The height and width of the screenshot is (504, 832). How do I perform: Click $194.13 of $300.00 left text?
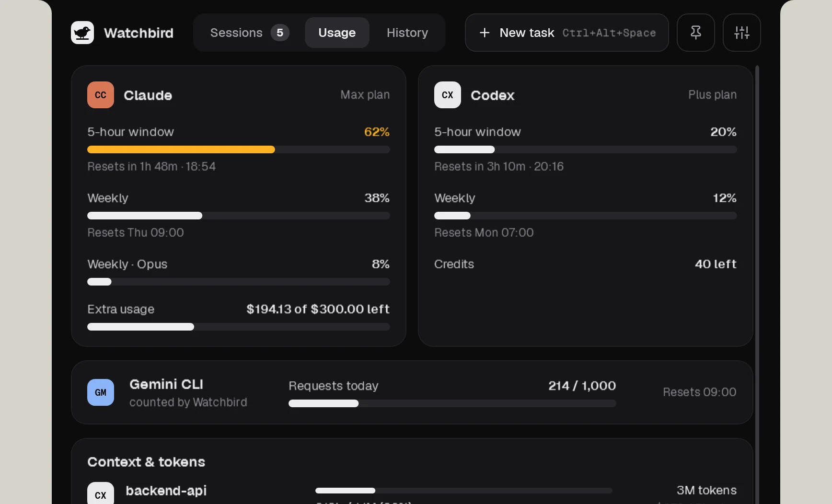318,309
